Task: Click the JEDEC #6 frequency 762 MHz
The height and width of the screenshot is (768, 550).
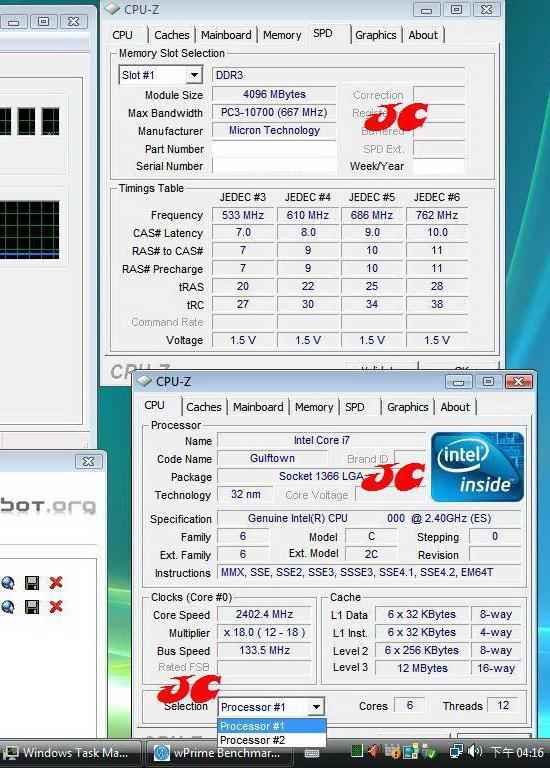Action: point(437,215)
